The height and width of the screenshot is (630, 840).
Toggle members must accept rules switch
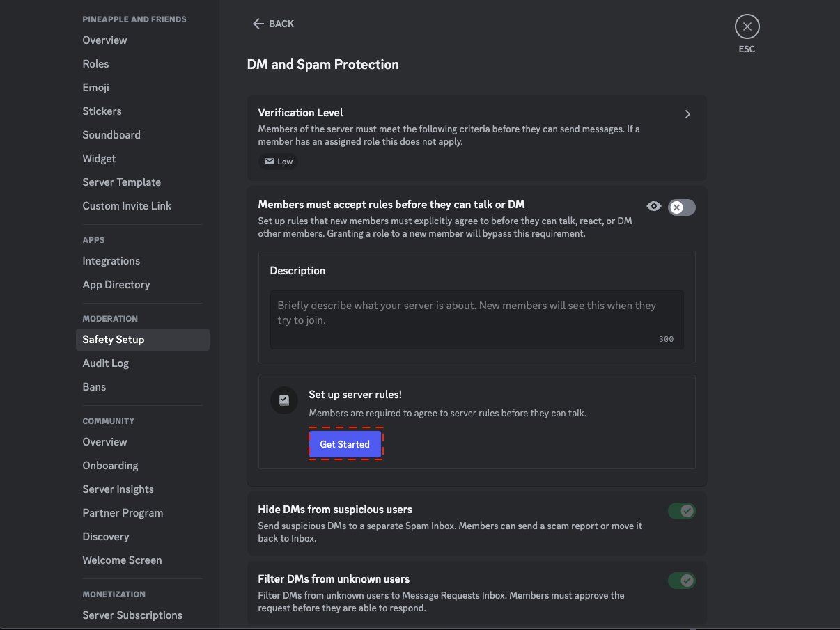[x=681, y=207]
